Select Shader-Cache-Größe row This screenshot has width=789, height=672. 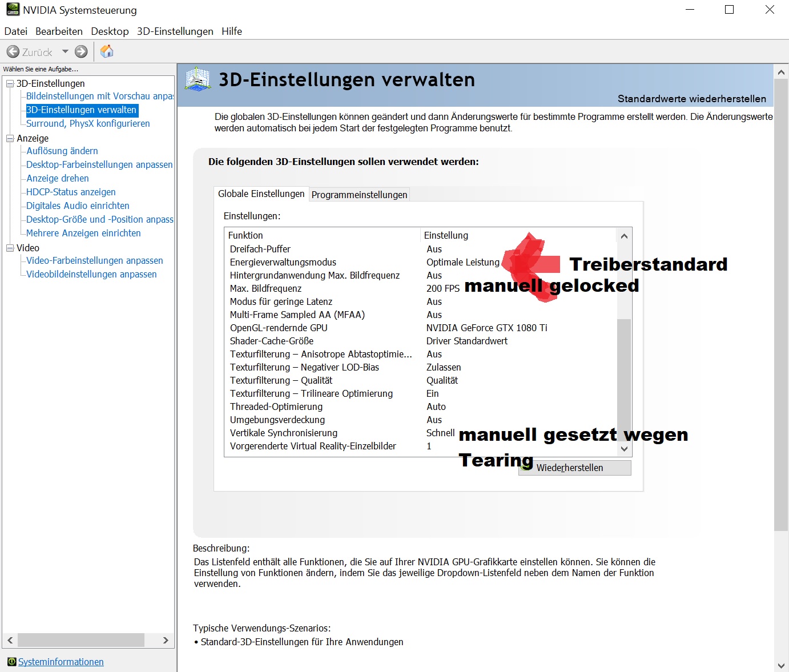tap(421, 341)
